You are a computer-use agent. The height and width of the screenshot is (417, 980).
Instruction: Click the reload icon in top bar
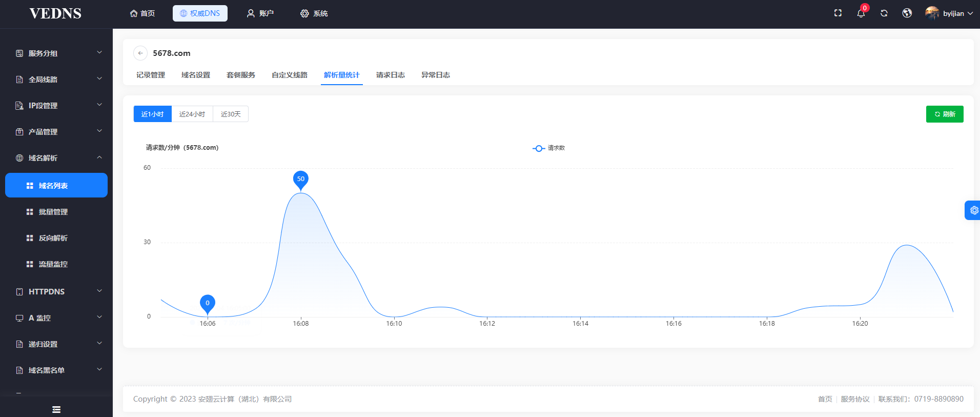884,13
